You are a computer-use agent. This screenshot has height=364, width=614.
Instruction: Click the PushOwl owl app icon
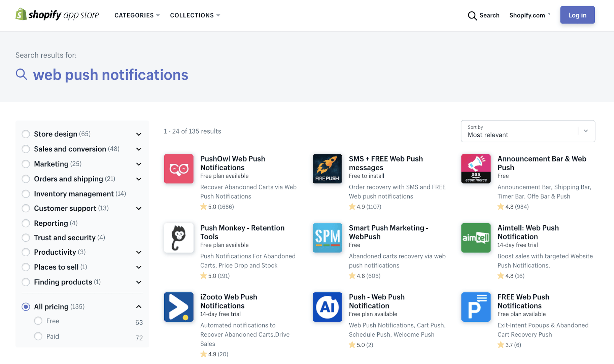pyautogui.click(x=178, y=169)
